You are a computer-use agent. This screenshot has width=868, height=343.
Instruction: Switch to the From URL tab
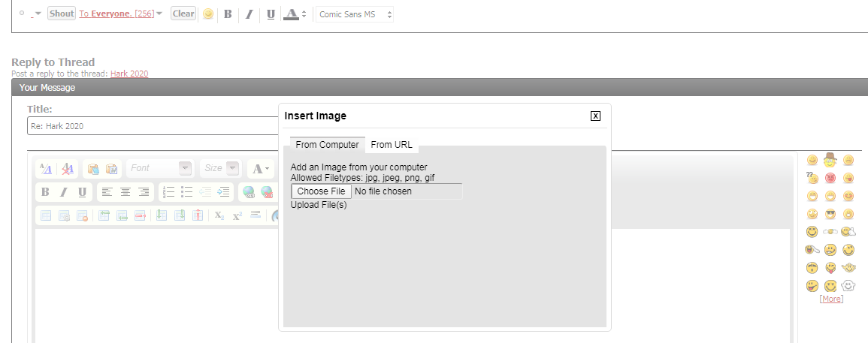392,145
